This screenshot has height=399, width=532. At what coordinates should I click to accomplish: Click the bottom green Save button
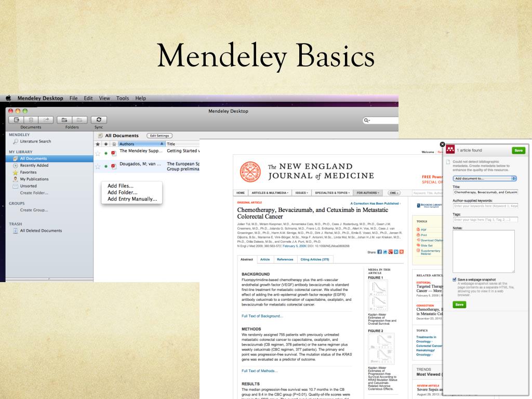pos(459,304)
